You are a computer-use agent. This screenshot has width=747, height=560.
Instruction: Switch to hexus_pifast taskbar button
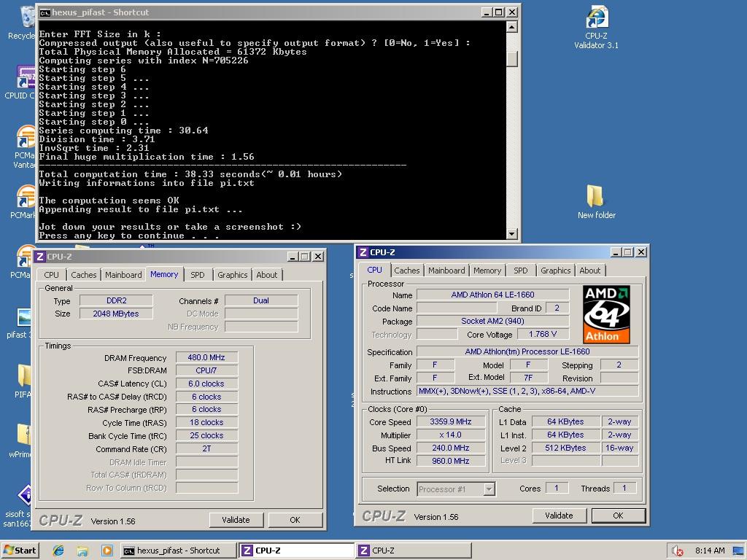(x=178, y=551)
